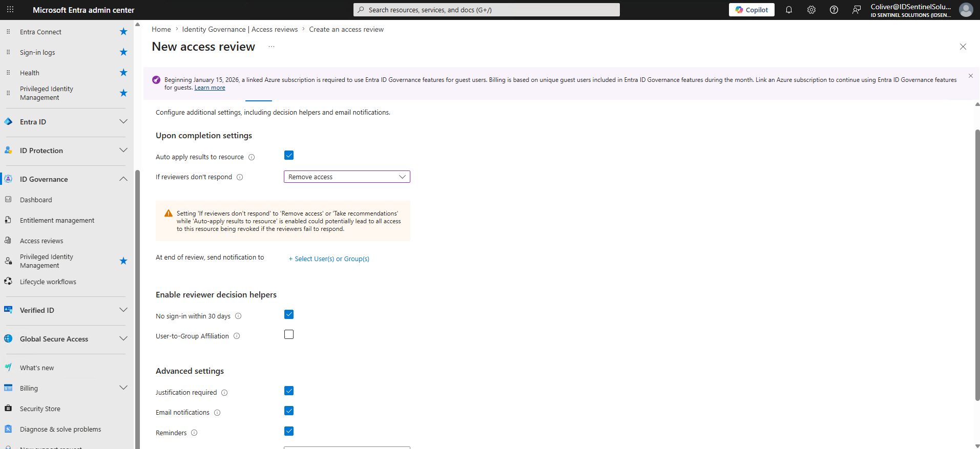This screenshot has width=980, height=449.
Task: Click Learn more link in banner
Action: click(210, 88)
